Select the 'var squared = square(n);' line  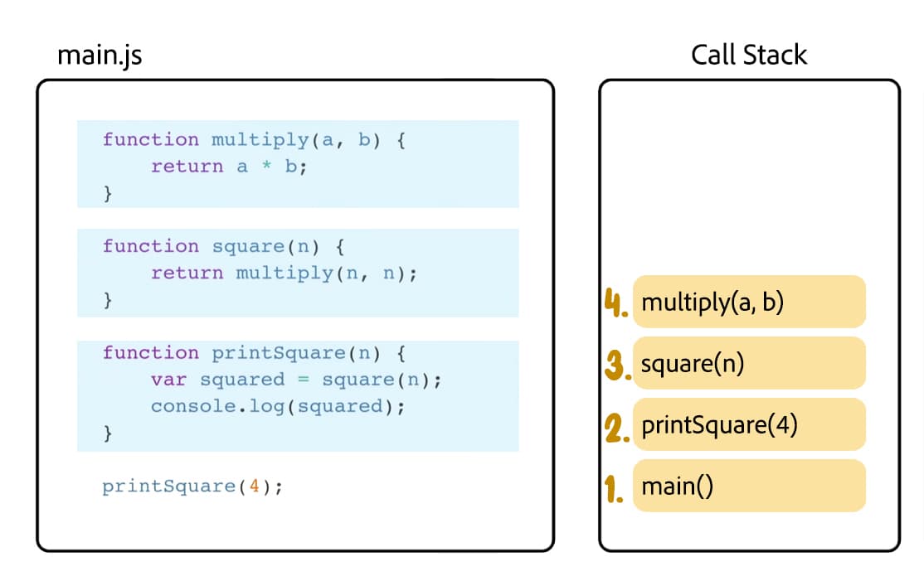click(295, 380)
